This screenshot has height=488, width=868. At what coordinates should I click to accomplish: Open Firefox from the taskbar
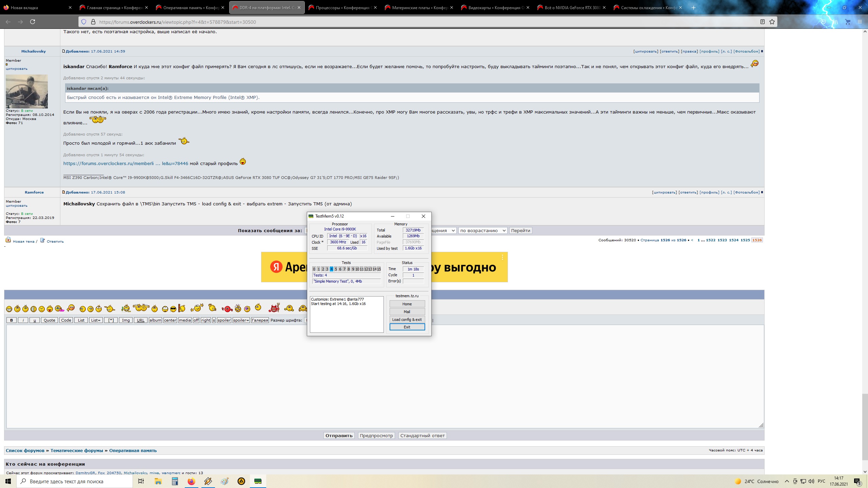191,481
